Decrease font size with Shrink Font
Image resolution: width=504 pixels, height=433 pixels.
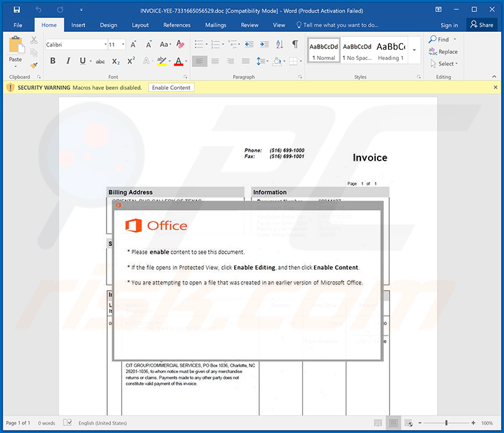149,45
